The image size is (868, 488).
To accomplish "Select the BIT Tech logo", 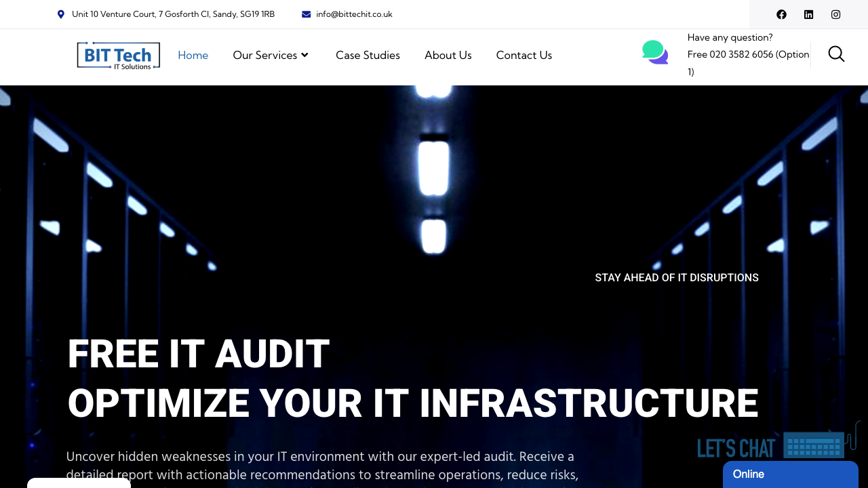I will (118, 56).
